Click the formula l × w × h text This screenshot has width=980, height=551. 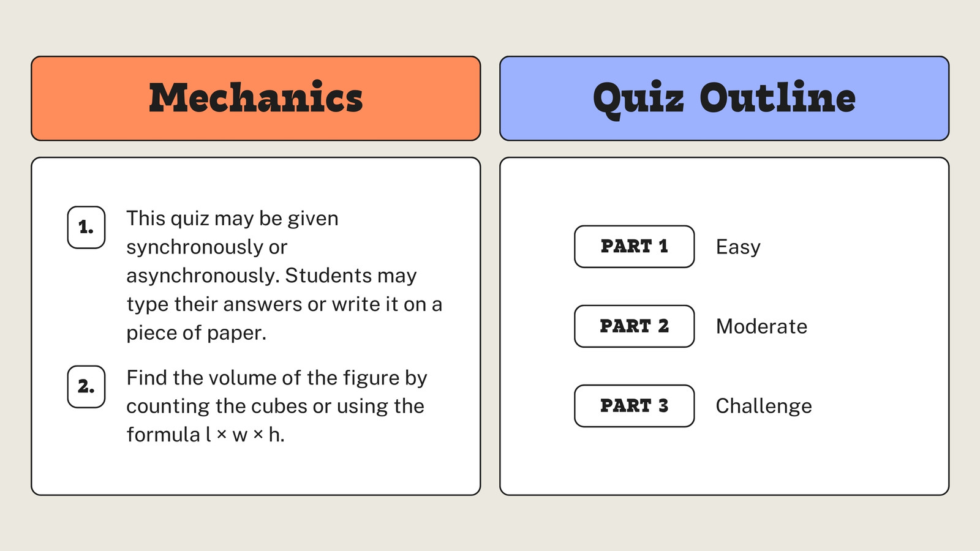(205, 435)
